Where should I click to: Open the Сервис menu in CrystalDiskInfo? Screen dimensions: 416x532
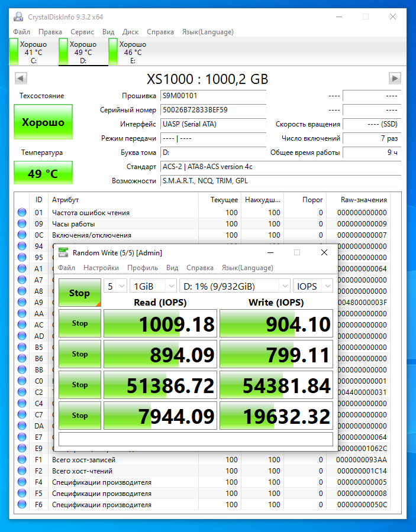(82, 32)
